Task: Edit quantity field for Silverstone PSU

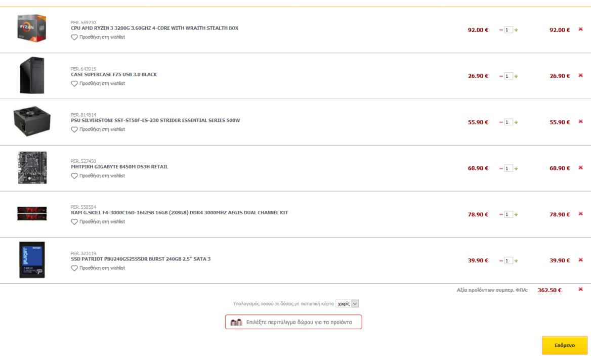Action: 509,122
